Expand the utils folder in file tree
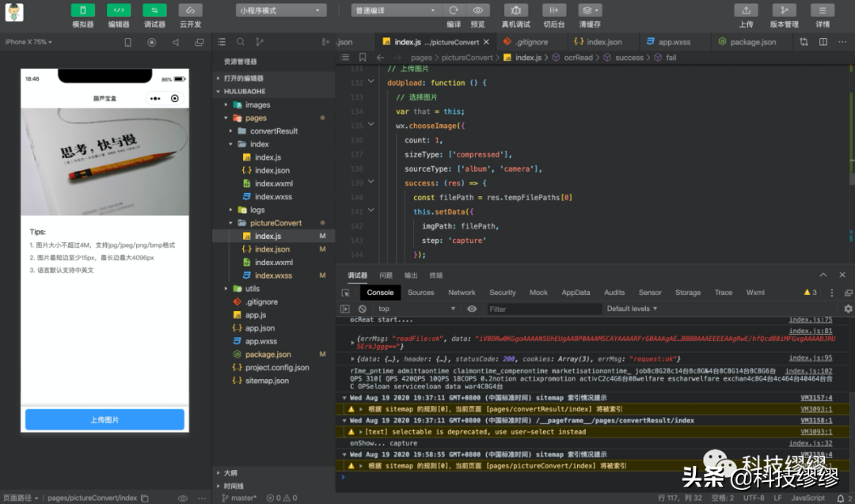Viewport: 855px width, 504px height. (x=252, y=289)
